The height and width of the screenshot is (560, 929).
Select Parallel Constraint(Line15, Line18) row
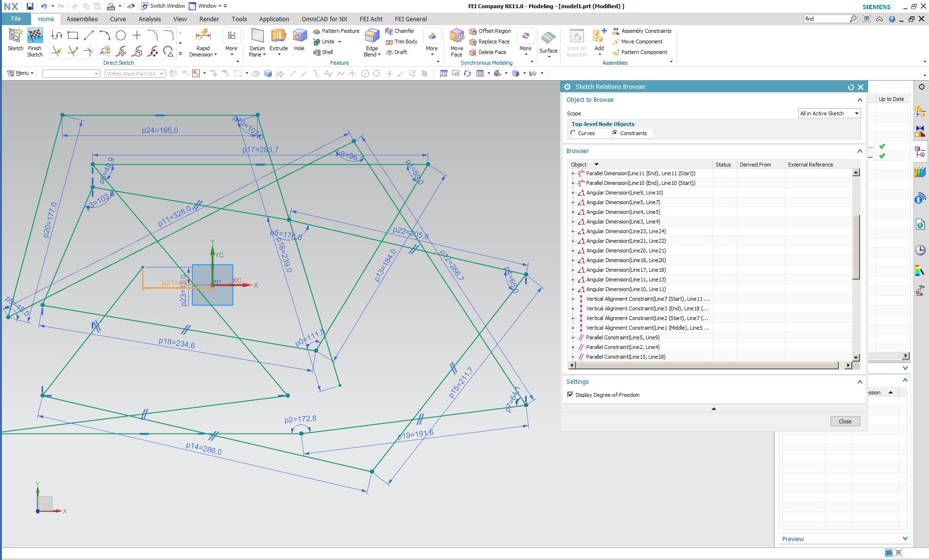click(x=640, y=357)
